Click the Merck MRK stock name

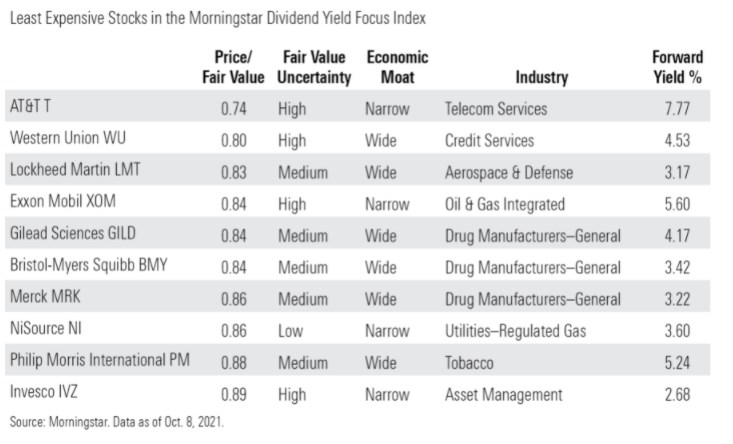47,299
